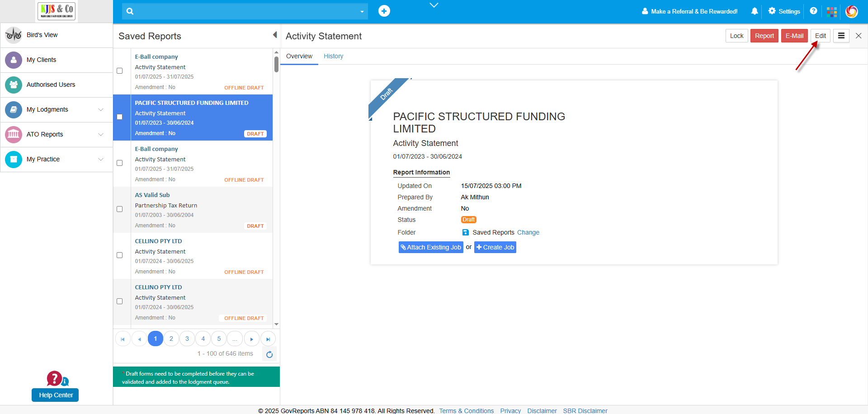Open the search box dropdown arrow

[362, 12]
